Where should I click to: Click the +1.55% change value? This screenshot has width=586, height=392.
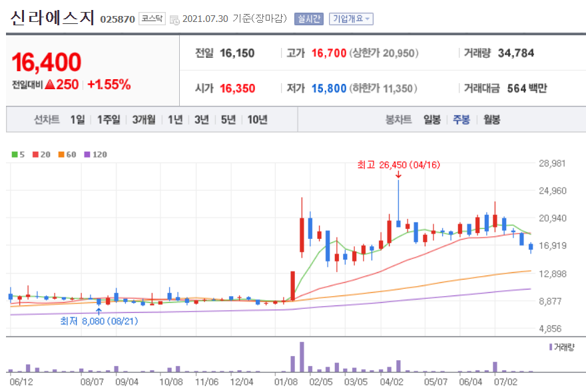tap(109, 85)
